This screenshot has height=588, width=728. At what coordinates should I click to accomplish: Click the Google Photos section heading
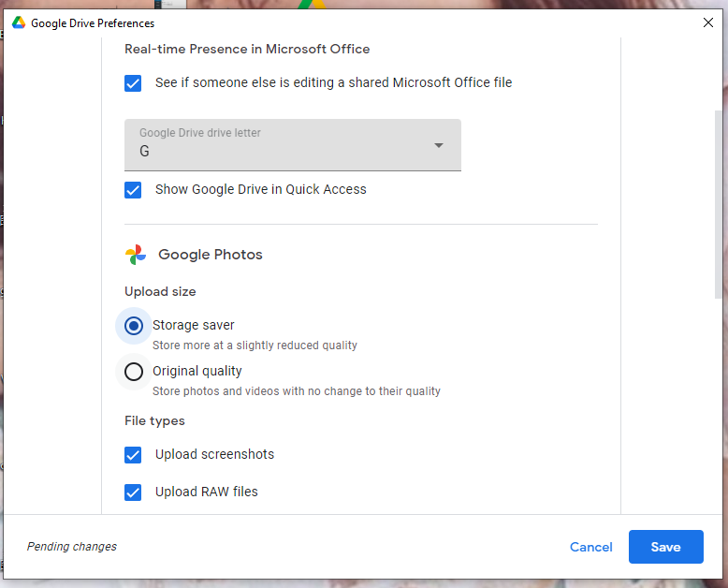point(211,255)
